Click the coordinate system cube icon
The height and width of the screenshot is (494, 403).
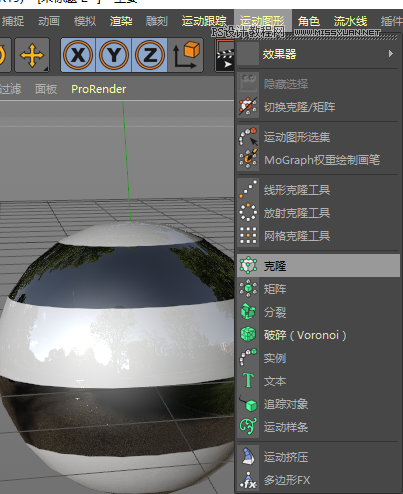pyautogui.click(x=186, y=55)
